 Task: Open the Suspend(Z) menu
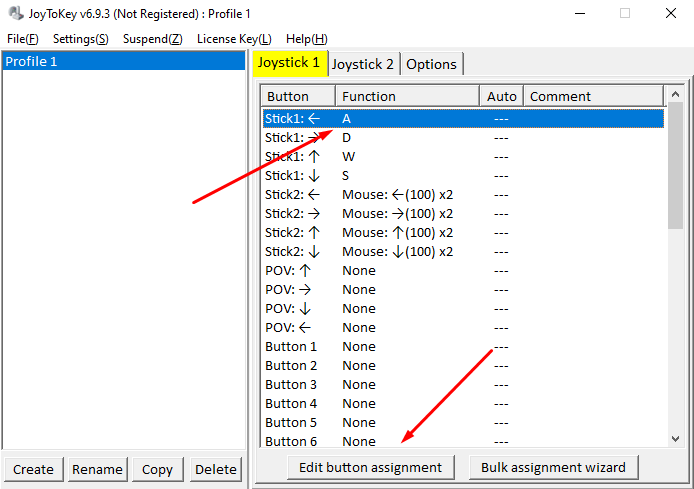(x=153, y=39)
